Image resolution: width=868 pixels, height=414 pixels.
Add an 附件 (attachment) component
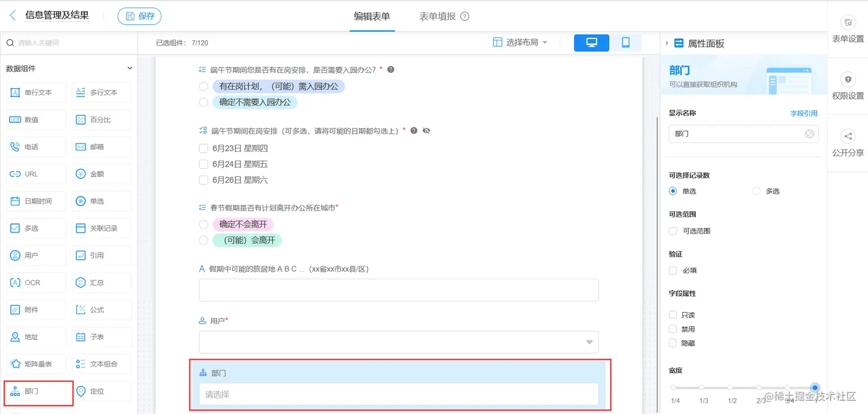click(x=36, y=309)
